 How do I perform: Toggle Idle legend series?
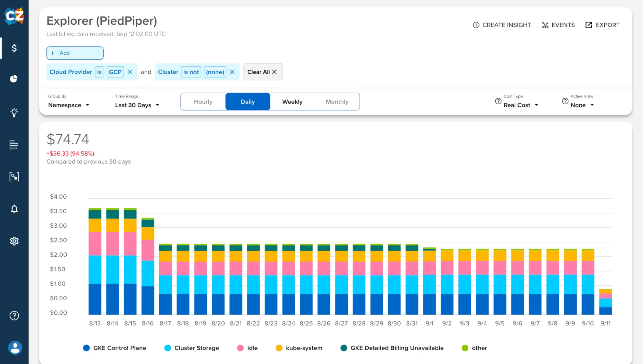tap(247, 348)
